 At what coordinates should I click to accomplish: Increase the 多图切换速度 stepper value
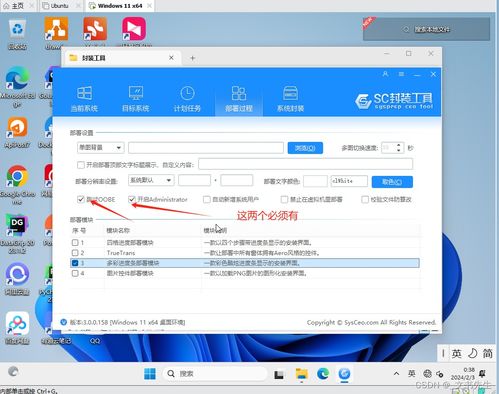tap(399, 145)
